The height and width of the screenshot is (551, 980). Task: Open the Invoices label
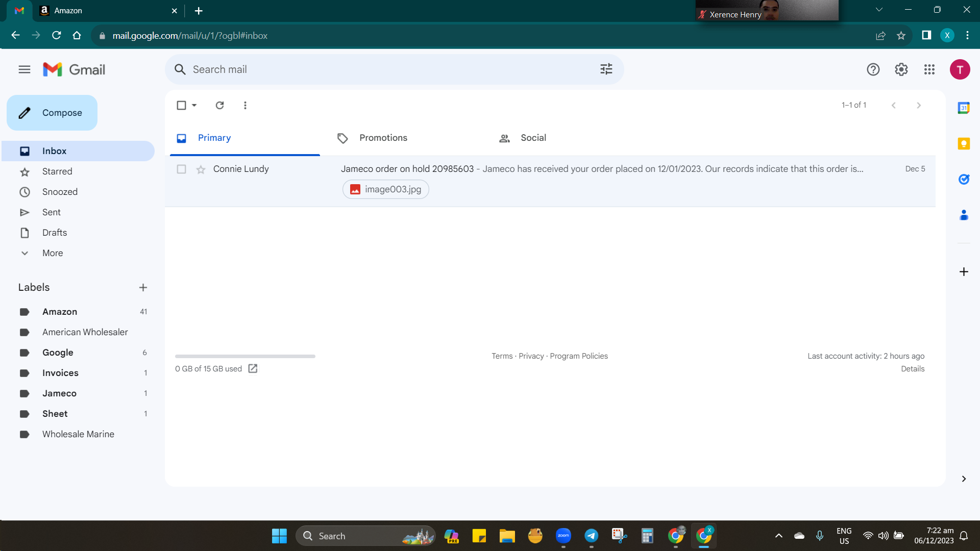(x=78, y=373)
